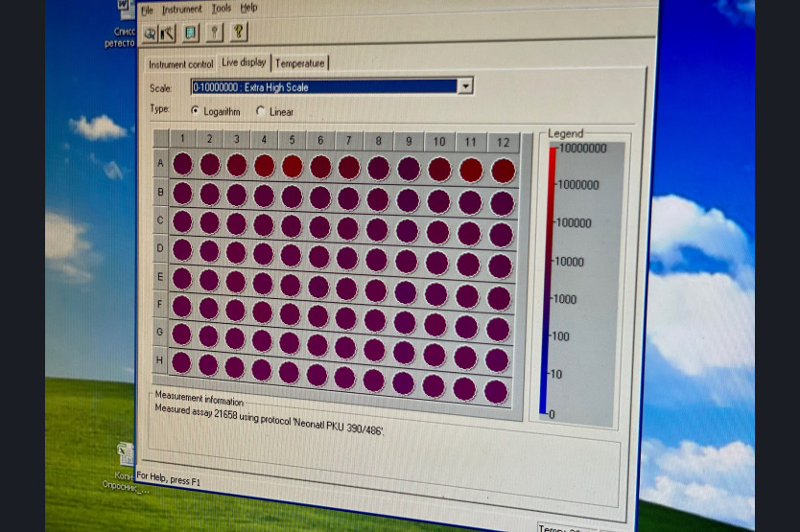Select well C3 on the plate
The image size is (800, 532).
[x=236, y=223]
